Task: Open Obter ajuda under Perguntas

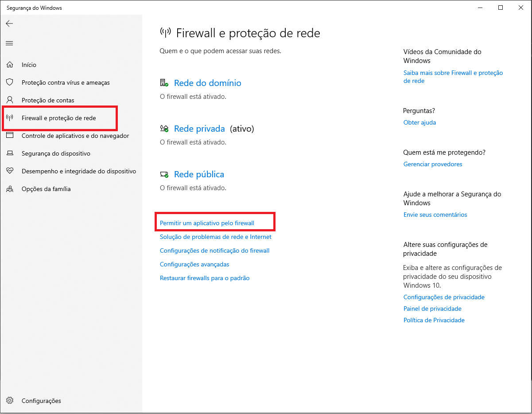Action: [x=419, y=122]
